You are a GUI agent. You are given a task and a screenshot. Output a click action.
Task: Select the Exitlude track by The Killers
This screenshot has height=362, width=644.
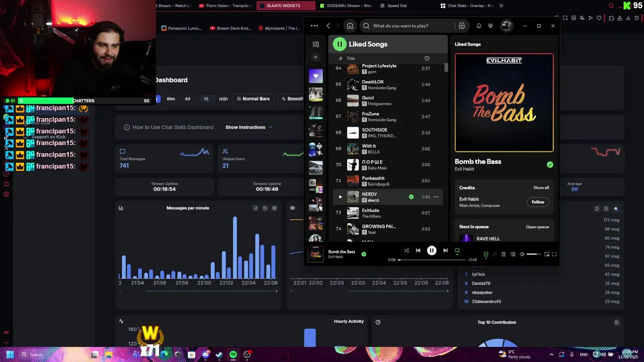pyautogui.click(x=388, y=213)
